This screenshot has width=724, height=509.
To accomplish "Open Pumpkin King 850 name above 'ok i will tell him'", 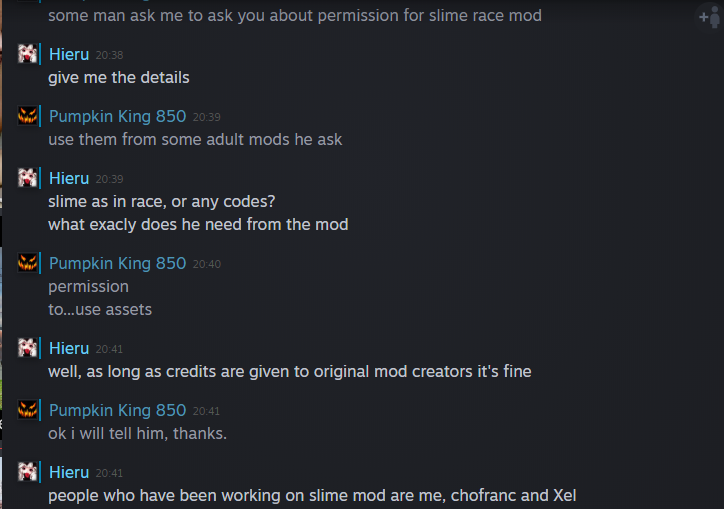I will pyautogui.click(x=117, y=410).
